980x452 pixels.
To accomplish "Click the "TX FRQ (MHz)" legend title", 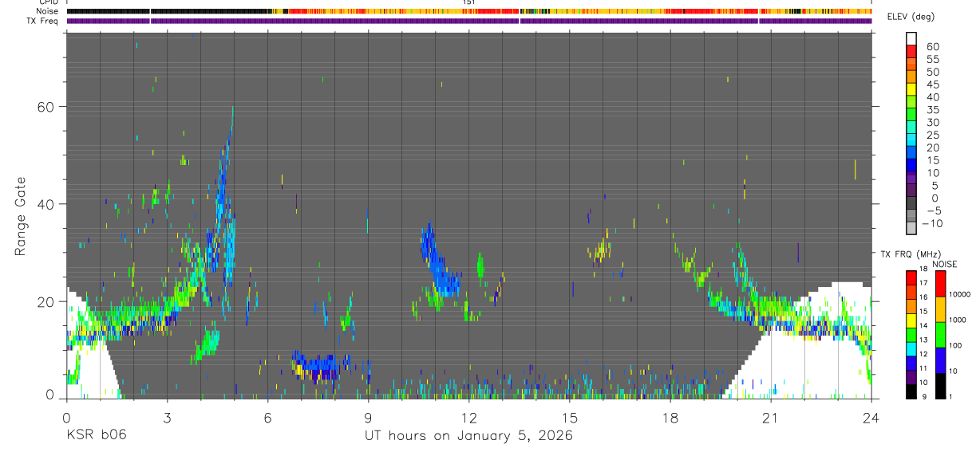I will (910, 254).
